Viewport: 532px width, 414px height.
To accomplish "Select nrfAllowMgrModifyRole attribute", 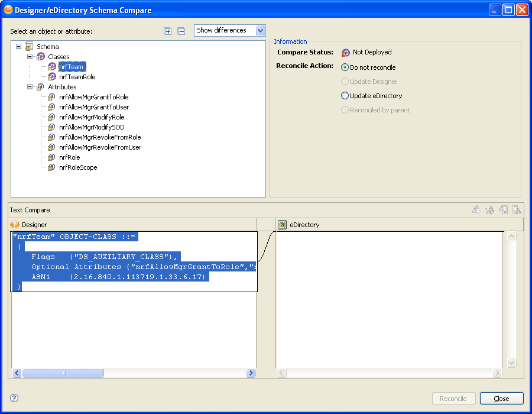I will pos(92,117).
